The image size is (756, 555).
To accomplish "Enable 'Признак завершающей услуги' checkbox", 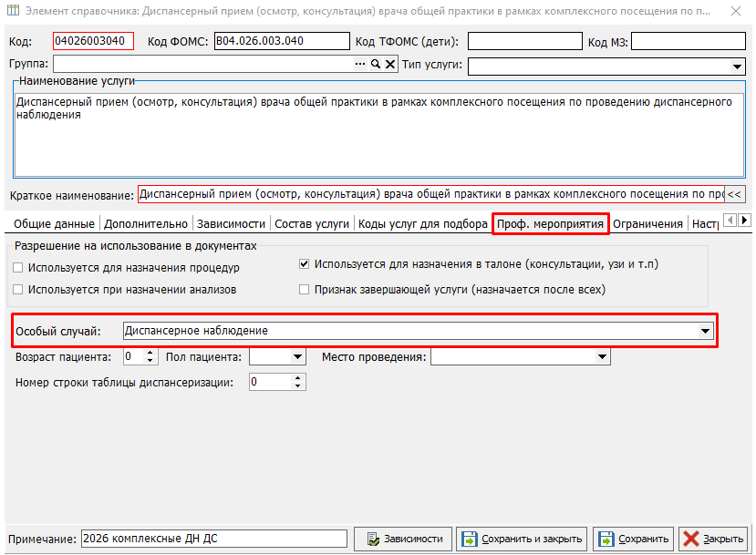I will click(x=304, y=290).
